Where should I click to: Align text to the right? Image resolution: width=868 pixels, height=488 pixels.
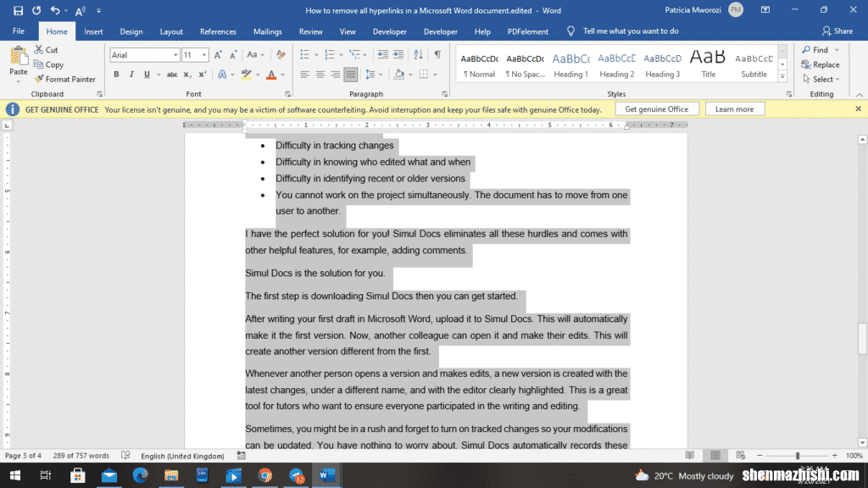tap(336, 75)
